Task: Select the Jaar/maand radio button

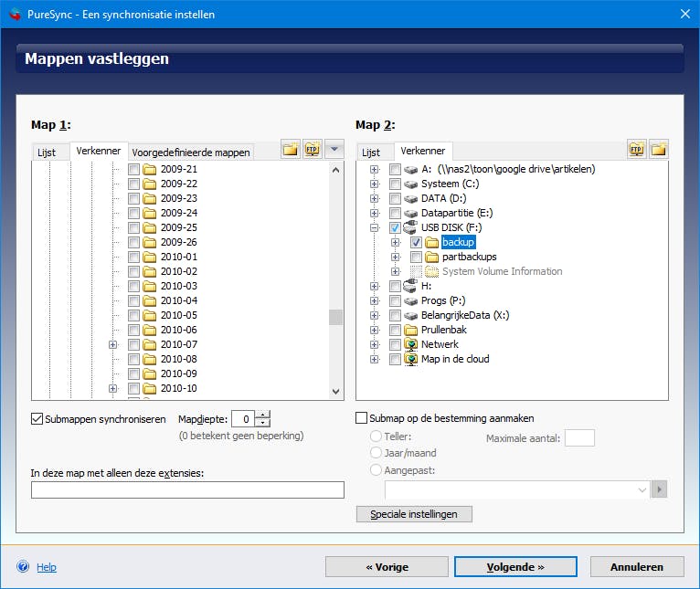Action: pos(376,452)
